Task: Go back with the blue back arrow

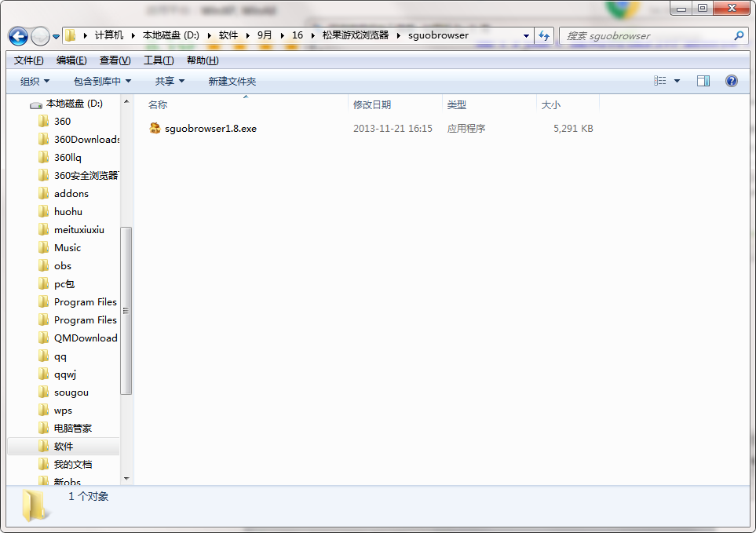Action: point(18,36)
